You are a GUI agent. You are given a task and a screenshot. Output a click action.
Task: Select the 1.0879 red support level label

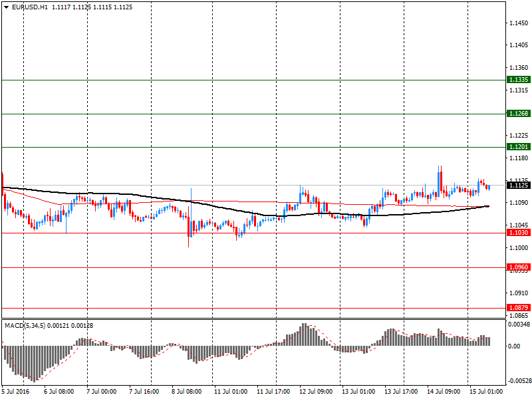coord(519,308)
